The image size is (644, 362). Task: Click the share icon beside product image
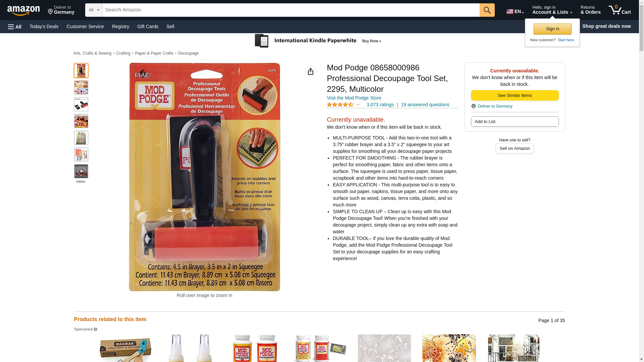(311, 71)
